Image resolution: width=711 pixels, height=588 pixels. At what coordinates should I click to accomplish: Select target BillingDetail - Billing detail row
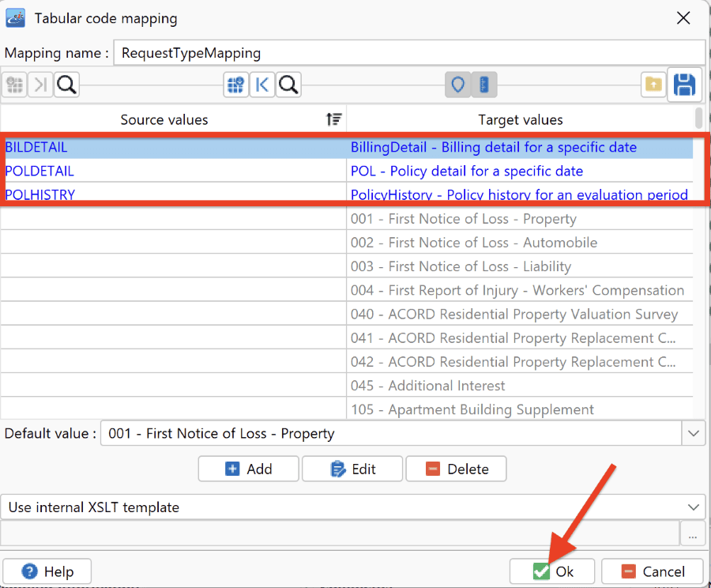pos(520,148)
